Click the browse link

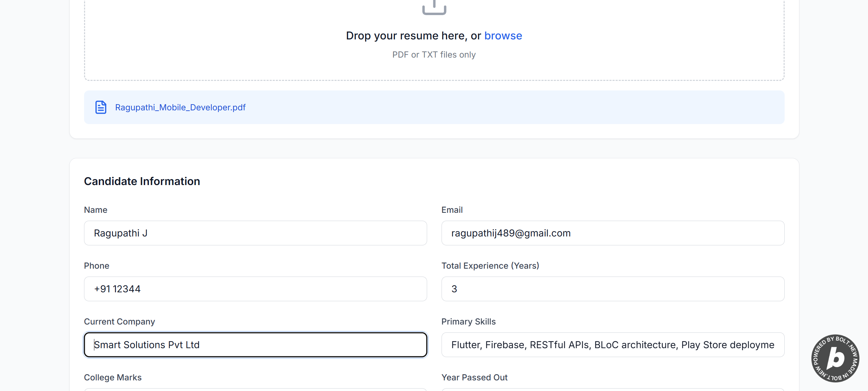[x=503, y=36]
